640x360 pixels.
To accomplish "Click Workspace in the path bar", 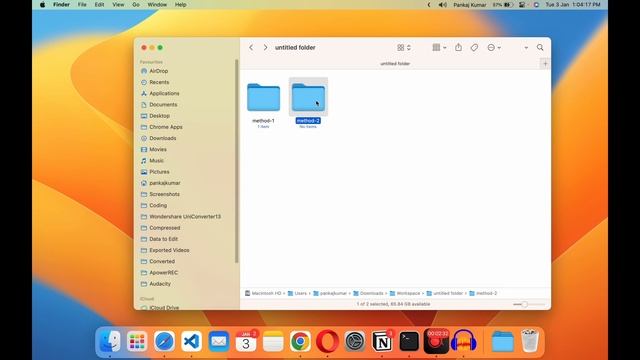I will [x=405, y=293].
